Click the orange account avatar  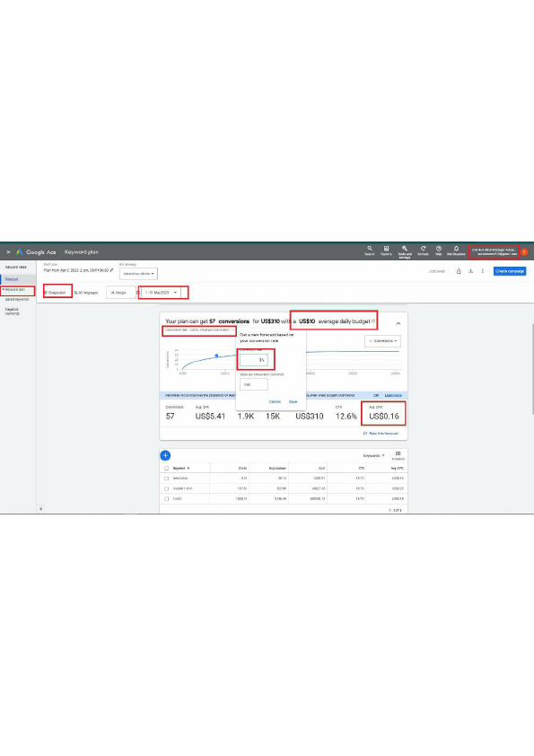[x=524, y=251]
